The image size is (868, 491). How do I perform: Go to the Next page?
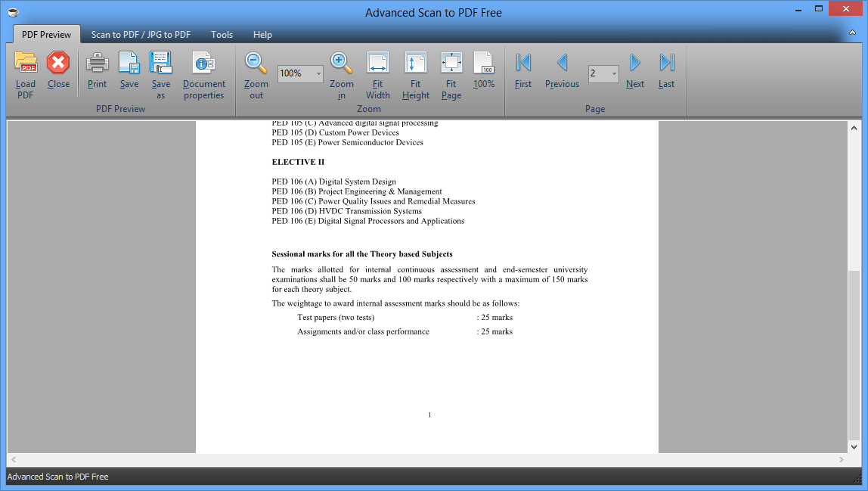pyautogui.click(x=635, y=63)
